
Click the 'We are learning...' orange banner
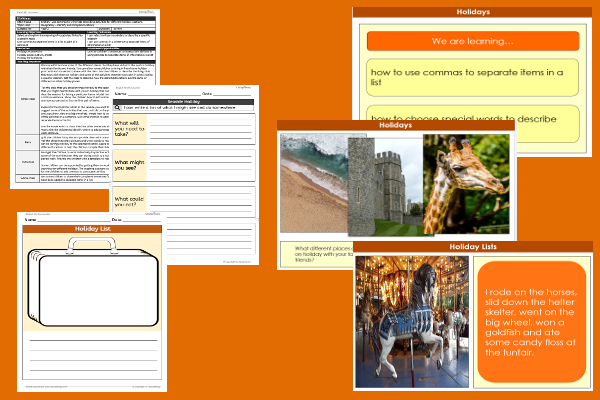[x=473, y=41]
